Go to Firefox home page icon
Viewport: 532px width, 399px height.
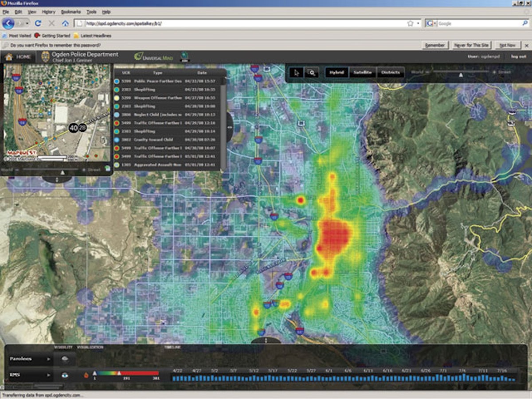65,23
